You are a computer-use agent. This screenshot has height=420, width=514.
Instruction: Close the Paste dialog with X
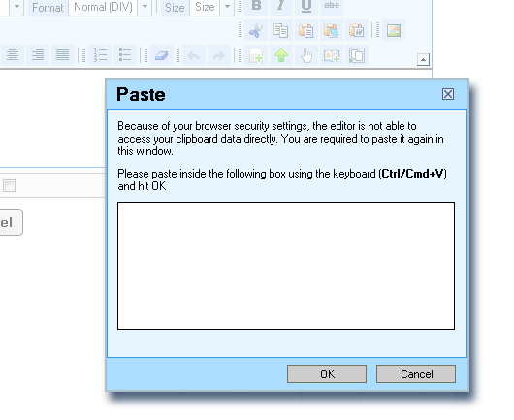448,94
